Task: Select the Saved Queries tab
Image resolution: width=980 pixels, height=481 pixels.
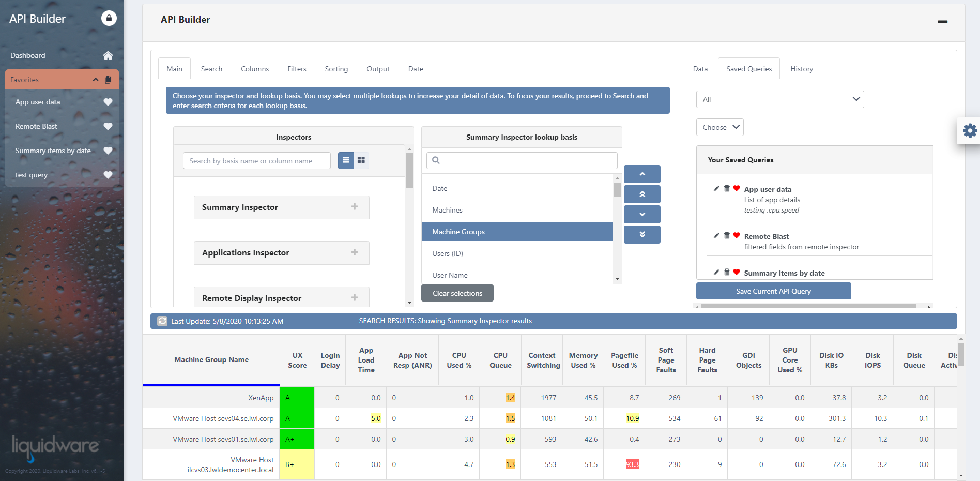Action: (x=749, y=69)
